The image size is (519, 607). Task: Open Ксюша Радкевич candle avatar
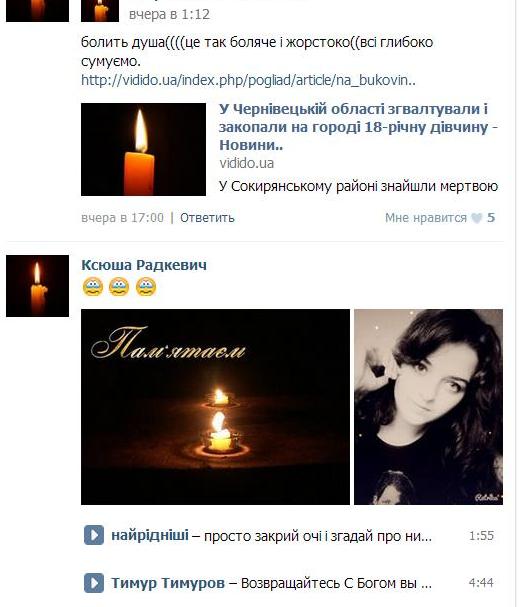point(38,286)
